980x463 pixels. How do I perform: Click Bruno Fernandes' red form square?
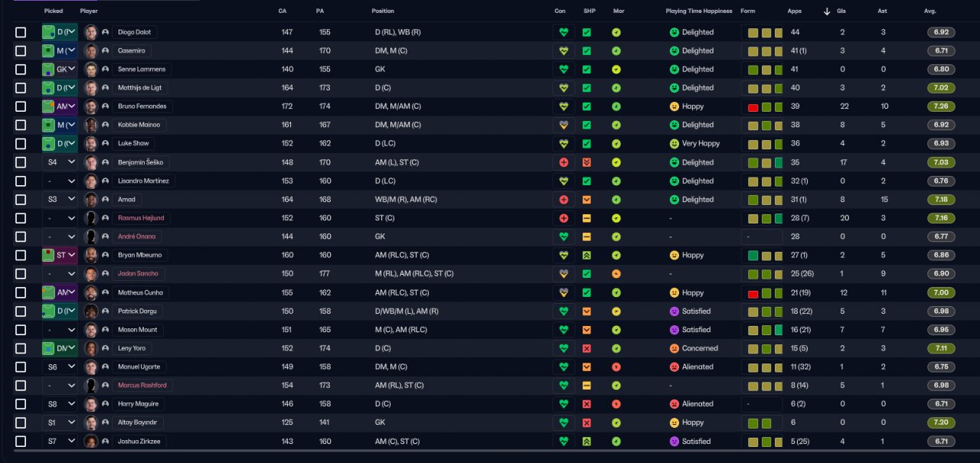[753, 107]
